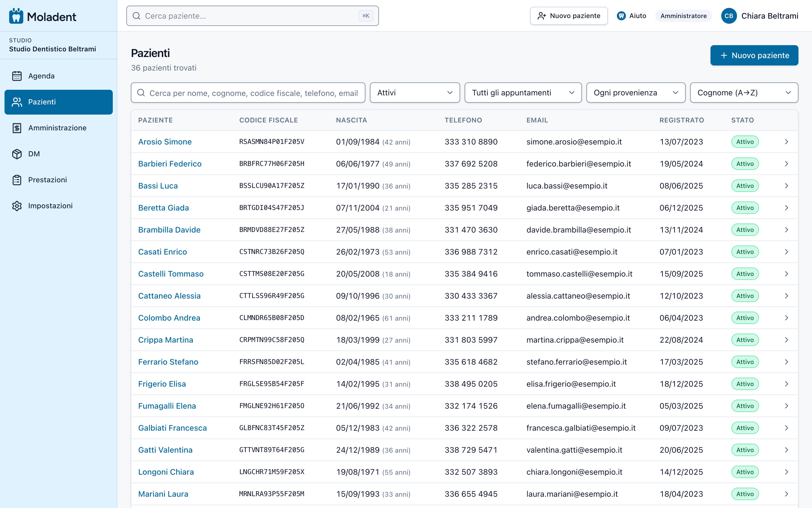Viewport: 812px width, 508px height.
Task: Click the Moladent tooth logo icon
Action: pos(16,16)
